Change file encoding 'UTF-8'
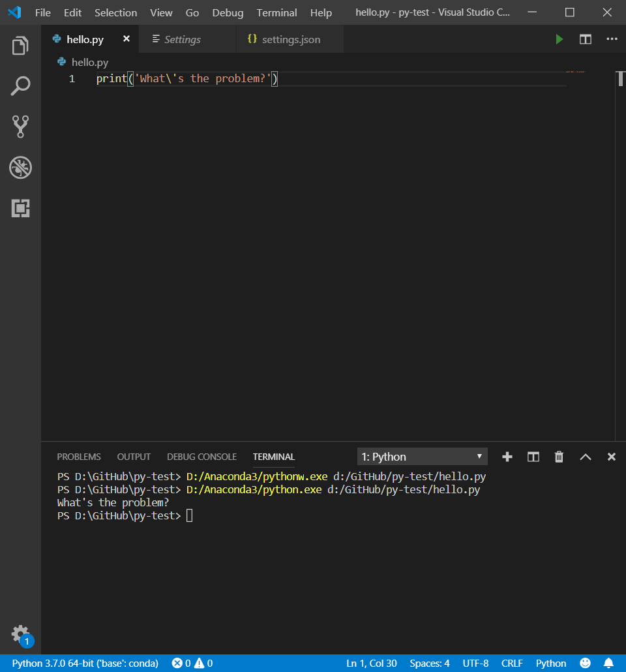Image resolution: width=626 pixels, height=672 pixels. 475,663
